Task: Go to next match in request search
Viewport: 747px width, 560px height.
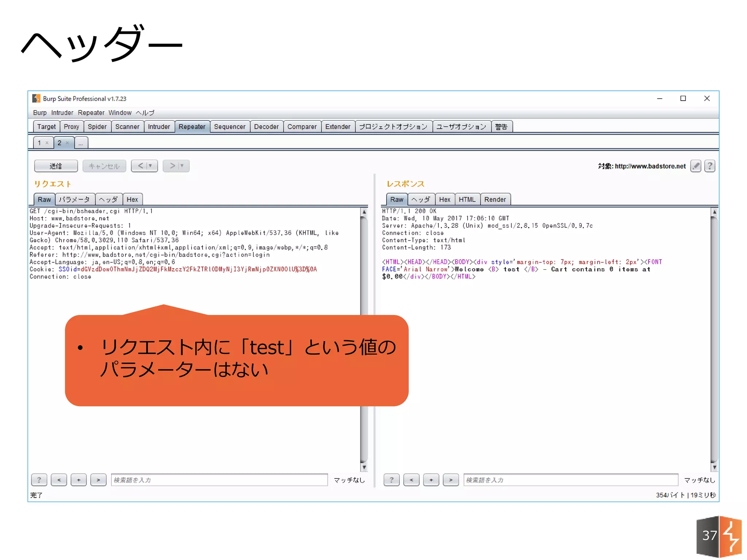Action: tap(98, 480)
